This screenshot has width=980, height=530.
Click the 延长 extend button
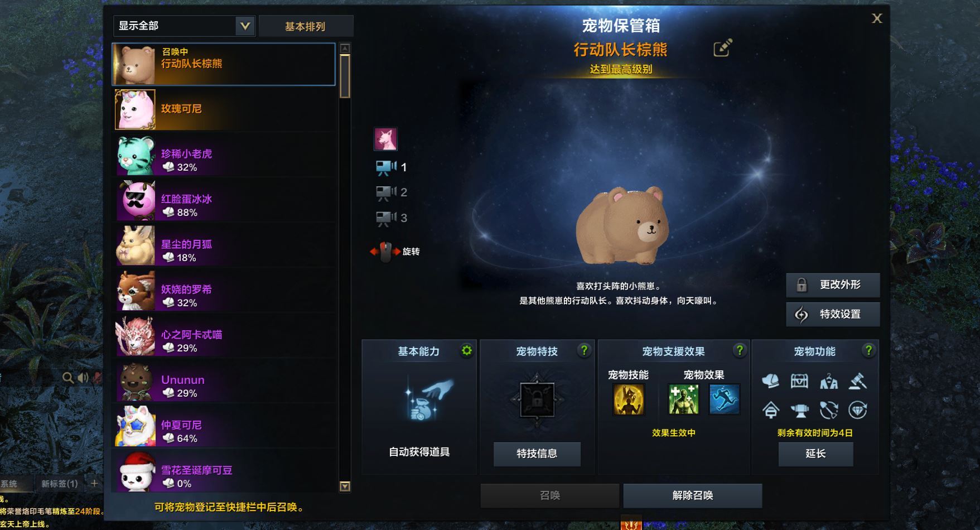815,454
